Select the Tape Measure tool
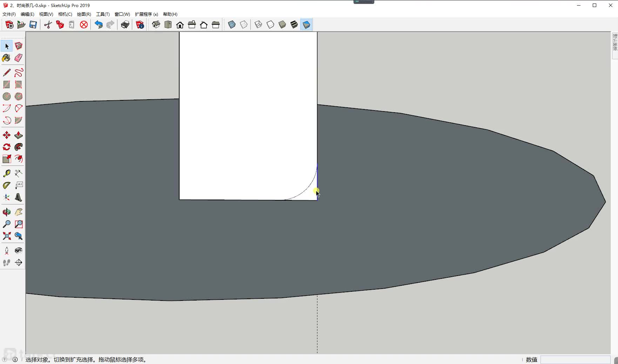618x364 pixels. (x=7, y=173)
